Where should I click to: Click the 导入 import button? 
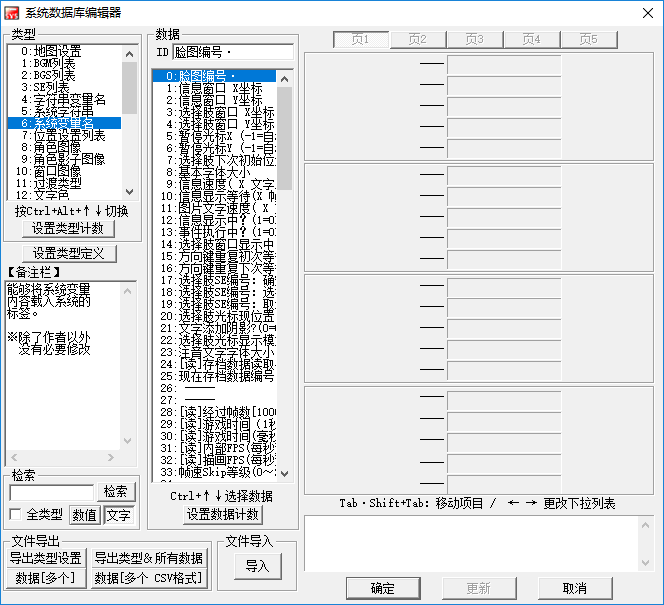tap(257, 566)
